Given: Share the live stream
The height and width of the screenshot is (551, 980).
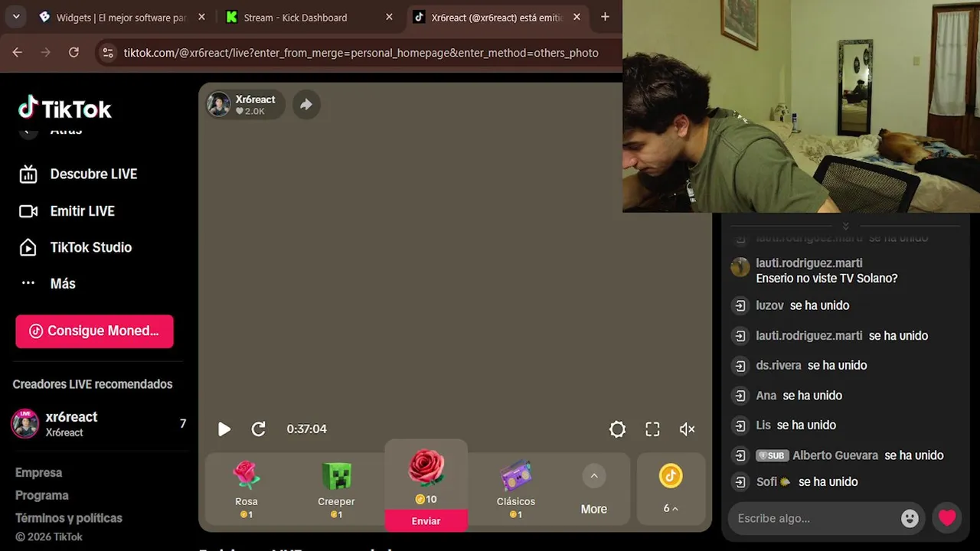Looking at the screenshot, I should pos(305,105).
